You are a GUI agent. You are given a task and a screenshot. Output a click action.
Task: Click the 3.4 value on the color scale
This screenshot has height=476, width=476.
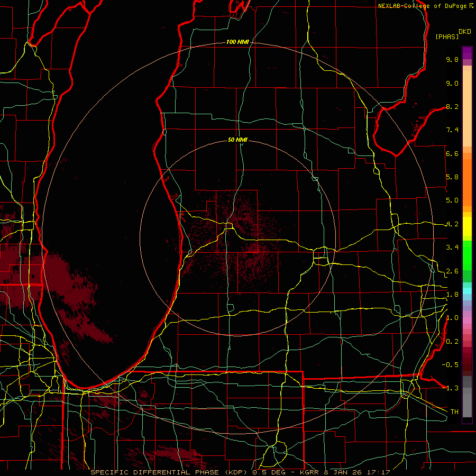tap(452, 248)
